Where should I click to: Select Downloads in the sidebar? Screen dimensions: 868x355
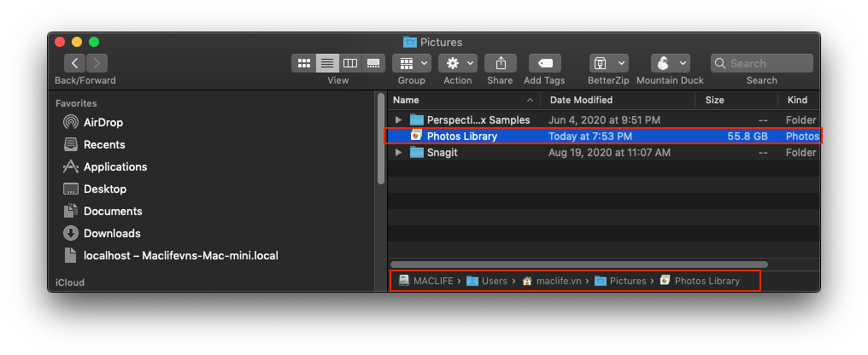click(x=111, y=233)
